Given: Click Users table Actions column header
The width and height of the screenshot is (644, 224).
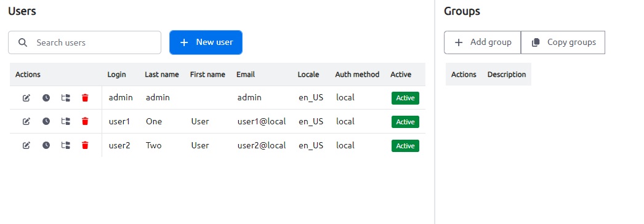Looking at the screenshot, I should [28, 74].
